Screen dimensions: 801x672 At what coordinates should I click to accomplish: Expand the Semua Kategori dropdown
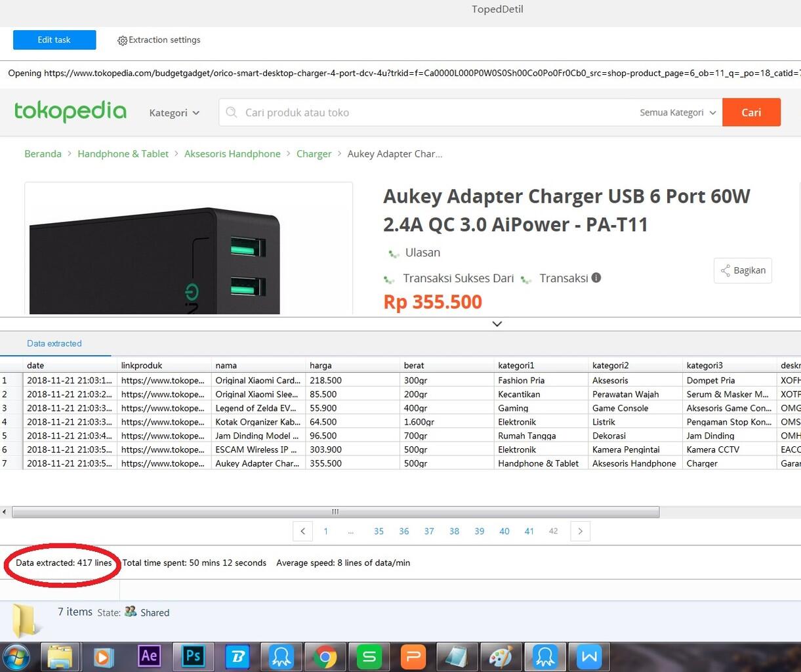(676, 112)
